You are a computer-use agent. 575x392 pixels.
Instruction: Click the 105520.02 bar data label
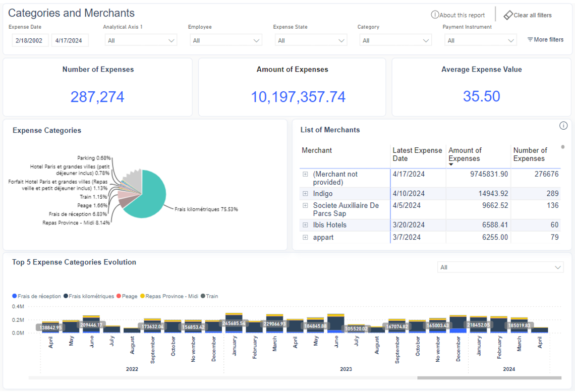pos(356,328)
